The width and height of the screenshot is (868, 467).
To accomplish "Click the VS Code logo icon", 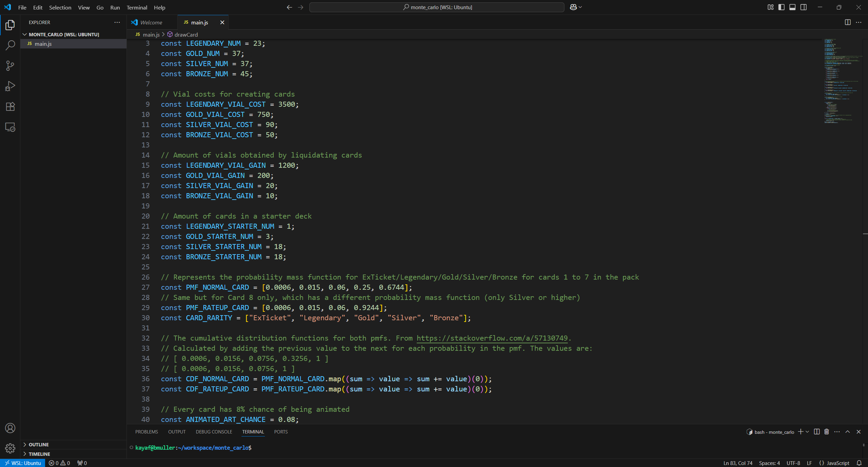I will [x=7, y=7].
